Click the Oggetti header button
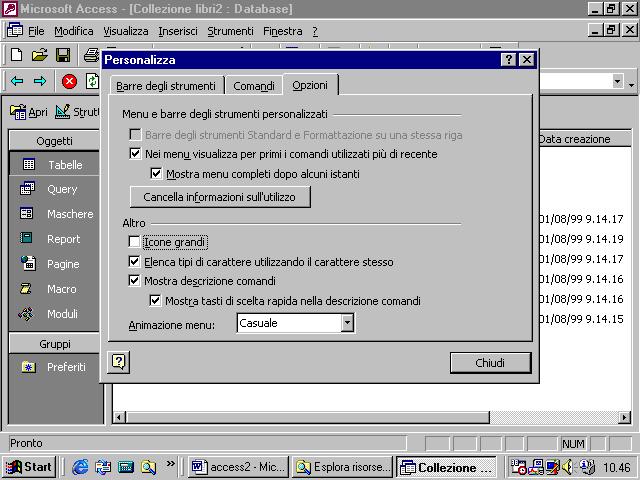Screen dimensions: 640x480 click(x=54, y=141)
